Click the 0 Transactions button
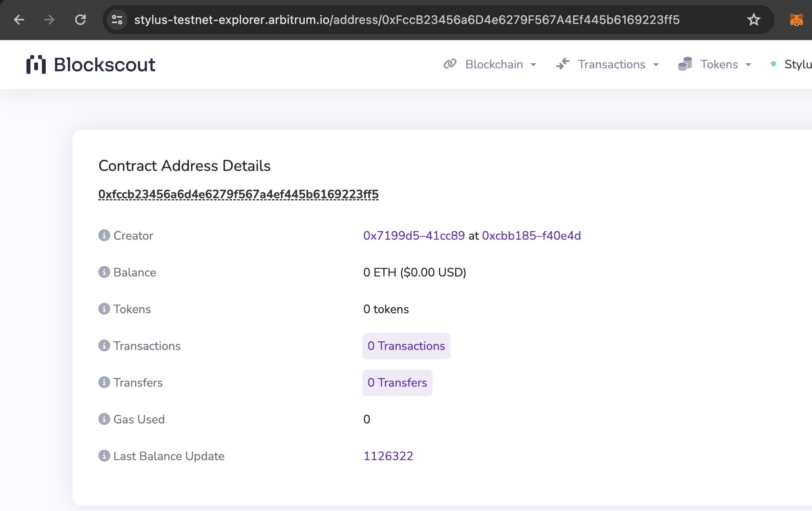The height and width of the screenshot is (511, 812). coord(406,346)
